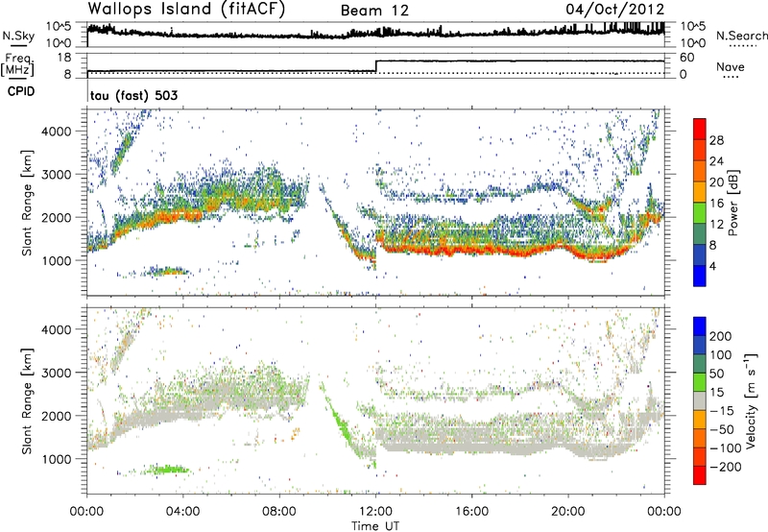Click the "CPID" row label
Screen dimensions: 768x532
click(21, 91)
